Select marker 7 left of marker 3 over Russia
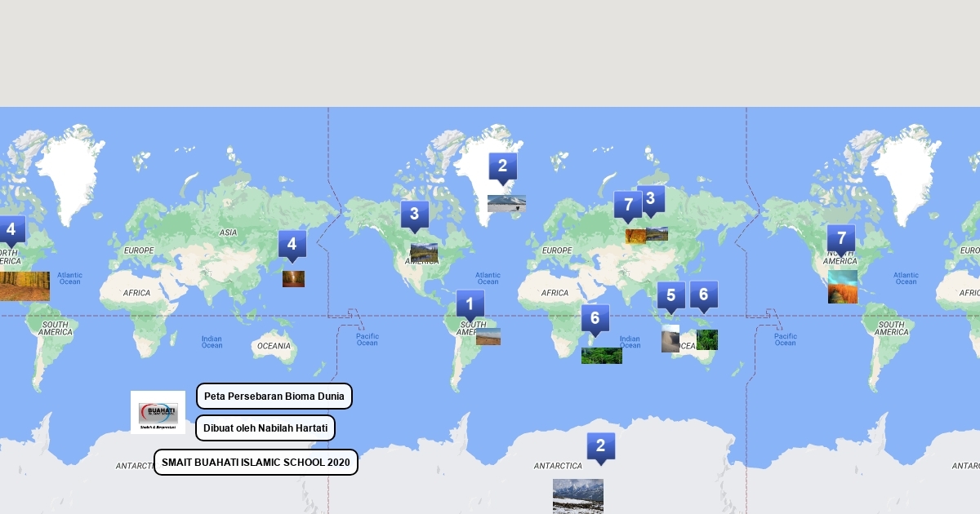980x514 pixels. 627,205
